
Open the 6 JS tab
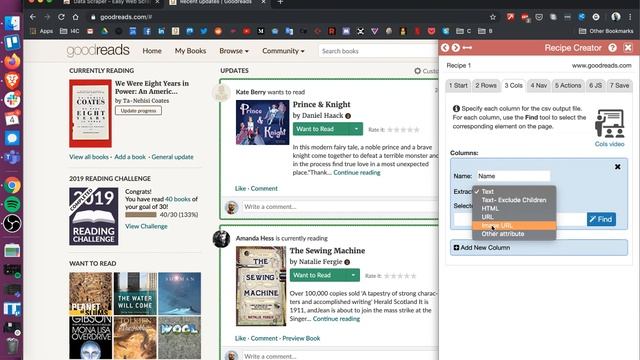[595, 85]
